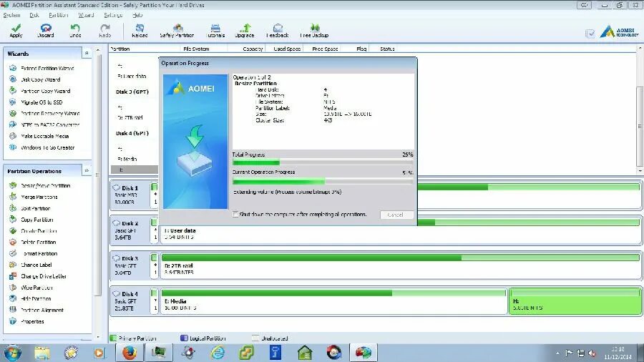Image resolution: width=644 pixels, height=362 pixels.
Task: Enable shut down after completing operations checkbox
Action: 235,214
